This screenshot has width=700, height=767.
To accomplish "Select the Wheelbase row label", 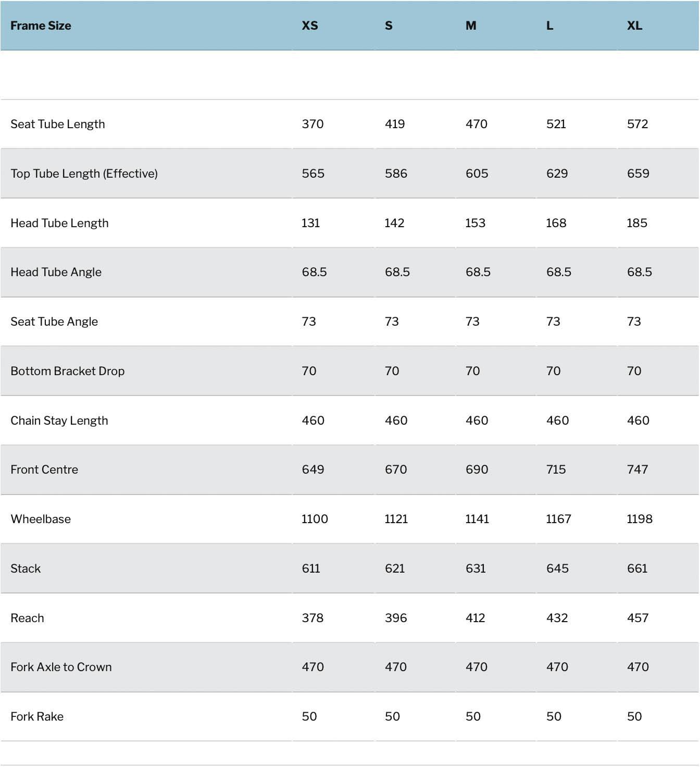I will (x=41, y=519).
